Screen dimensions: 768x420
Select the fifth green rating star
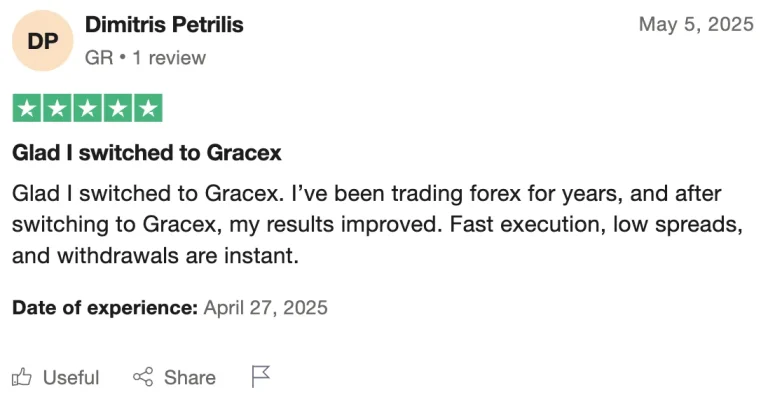click(148, 108)
